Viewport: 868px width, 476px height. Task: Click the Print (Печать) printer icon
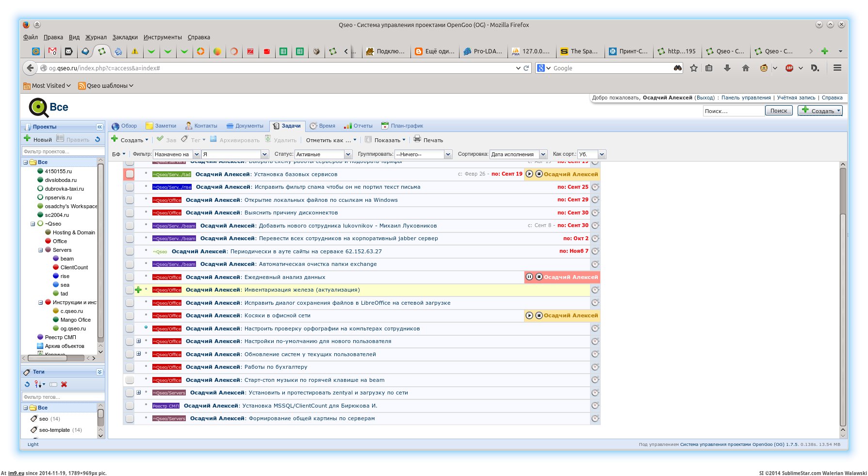click(417, 139)
